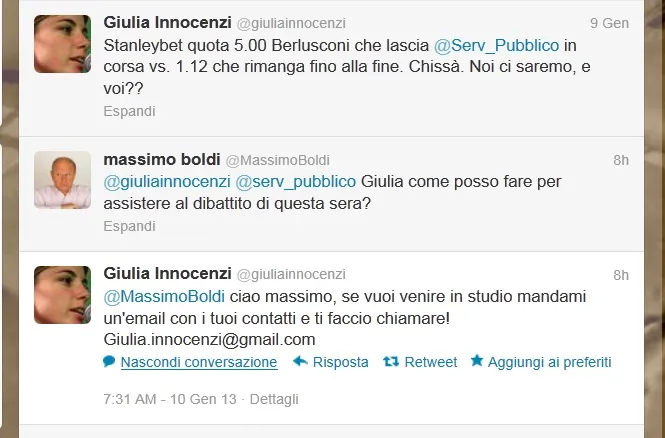
Task: Open Giulia Innocenzi's avatar in first tweet
Action: pos(62,44)
